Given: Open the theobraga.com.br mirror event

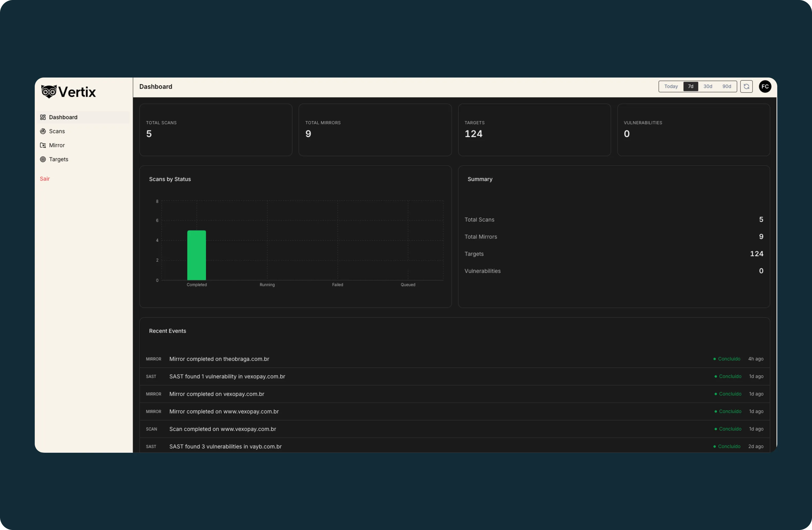Looking at the screenshot, I should pos(219,359).
